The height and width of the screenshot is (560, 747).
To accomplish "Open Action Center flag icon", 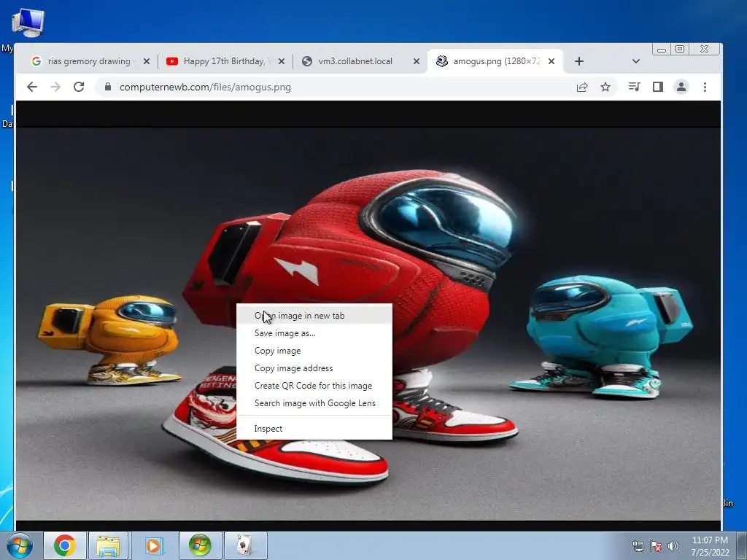I will 656,546.
